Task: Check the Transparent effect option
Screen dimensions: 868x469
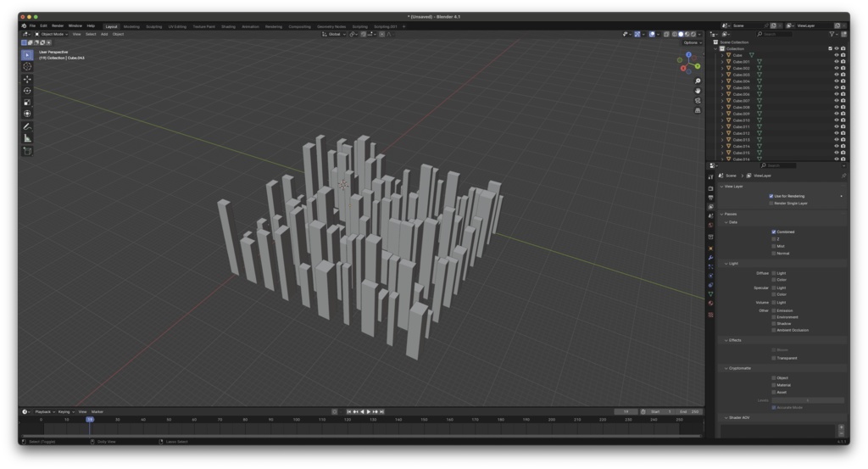Action: [x=774, y=358]
